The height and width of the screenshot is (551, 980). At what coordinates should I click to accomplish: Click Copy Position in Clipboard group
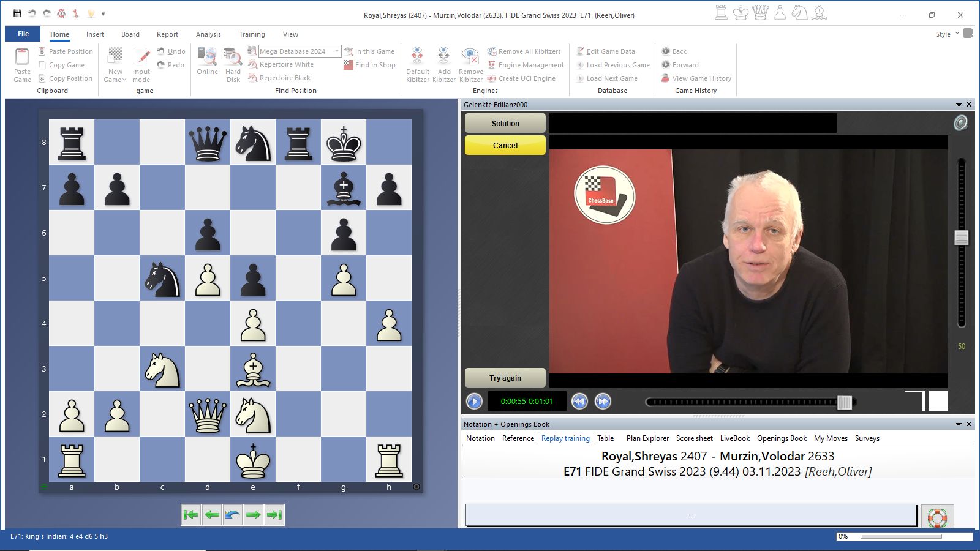point(65,78)
